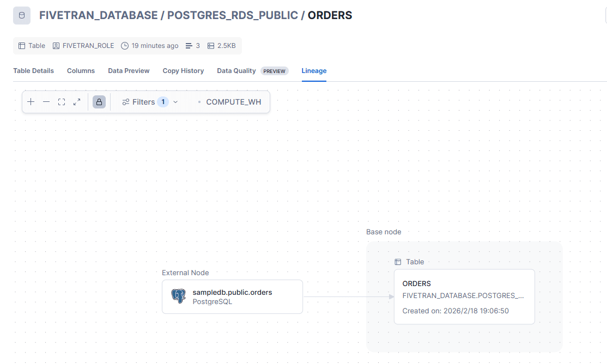Select the COMPUTE_WH warehouse selector
607x364 pixels.
pyautogui.click(x=233, y=102)
